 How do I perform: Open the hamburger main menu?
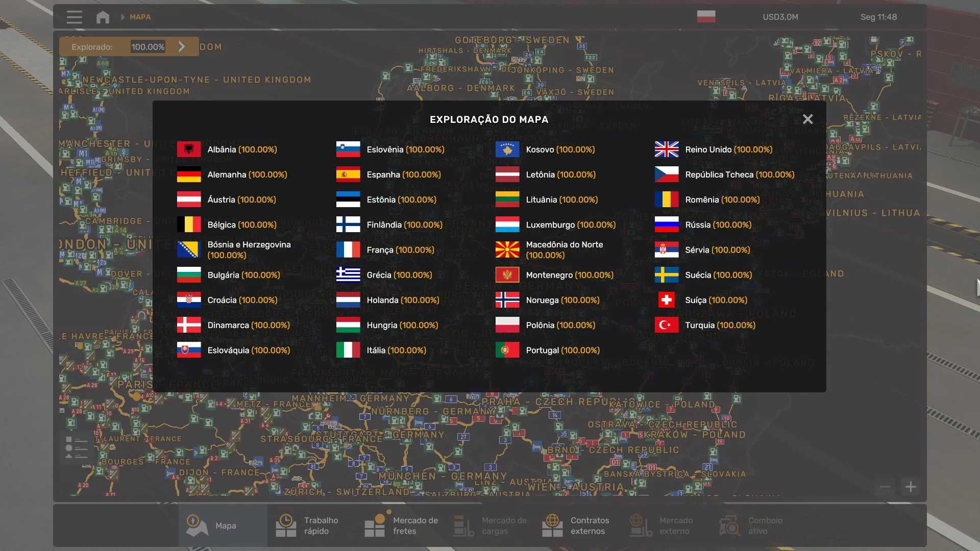tap(74, 17)
